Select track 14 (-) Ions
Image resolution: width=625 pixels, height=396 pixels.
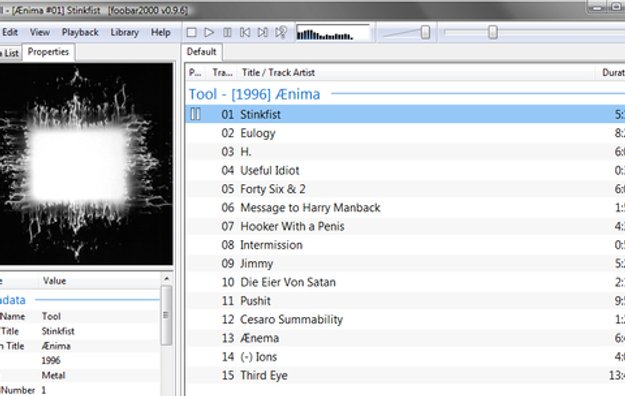[x=405, y=357]
